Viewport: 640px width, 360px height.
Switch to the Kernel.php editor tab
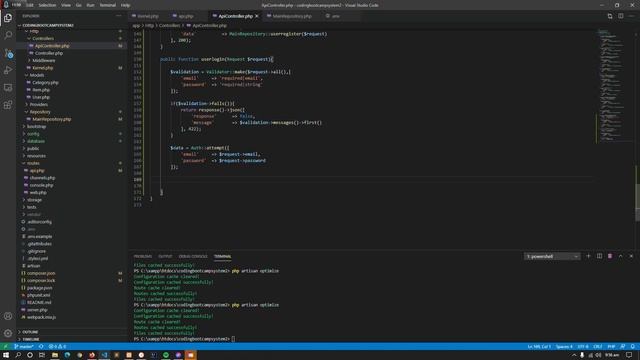[x=148, y=16]
